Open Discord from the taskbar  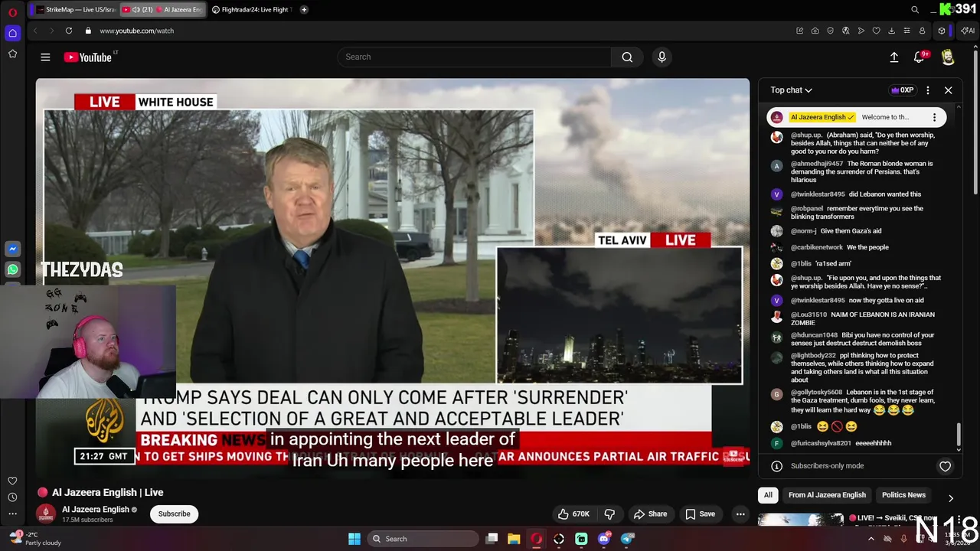[604, 539]
